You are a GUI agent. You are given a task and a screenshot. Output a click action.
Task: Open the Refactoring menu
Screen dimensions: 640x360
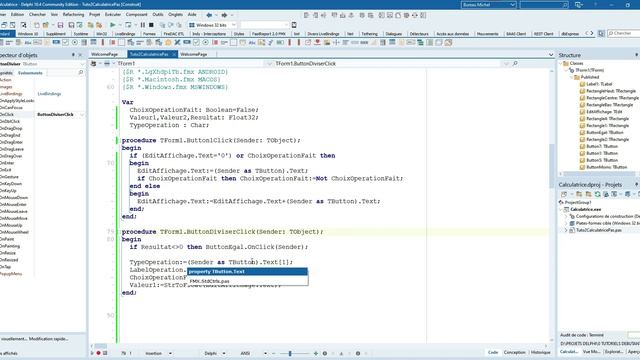pos(73,15)
